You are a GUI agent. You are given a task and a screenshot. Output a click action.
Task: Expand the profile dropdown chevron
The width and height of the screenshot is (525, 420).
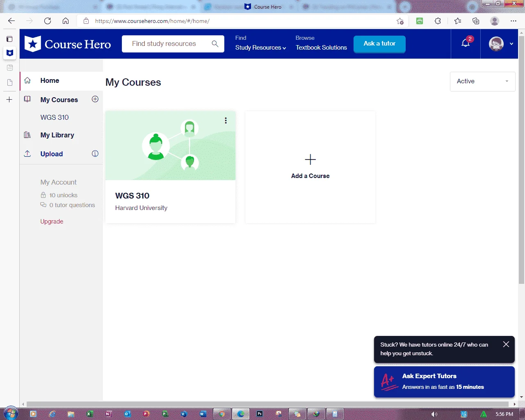click(x=511, y=44)
